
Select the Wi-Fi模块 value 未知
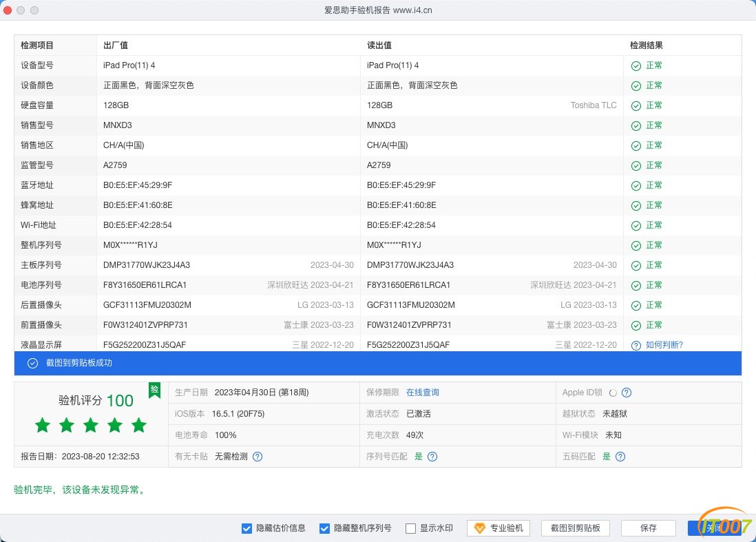point(613,435)
